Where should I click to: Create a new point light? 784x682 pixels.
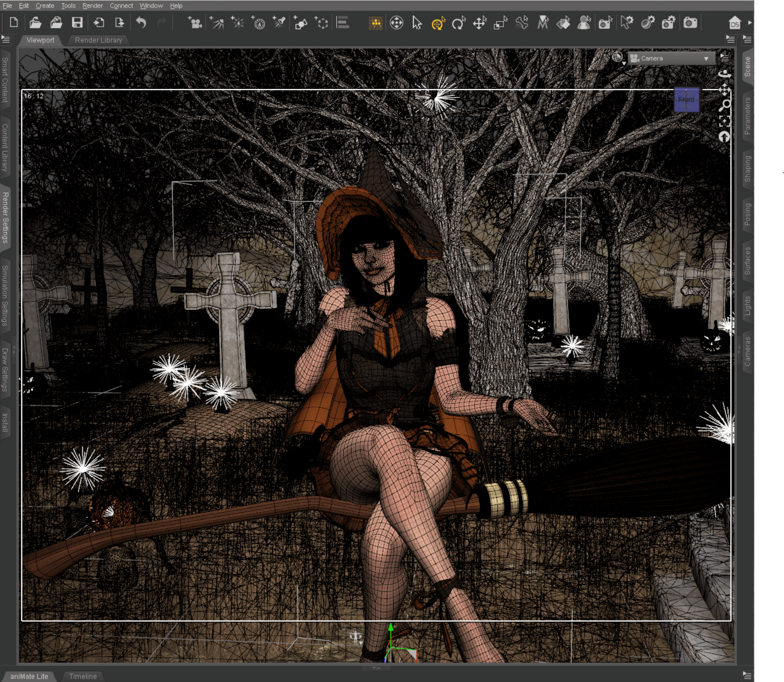pyautogui.click(x=237, y=23)
